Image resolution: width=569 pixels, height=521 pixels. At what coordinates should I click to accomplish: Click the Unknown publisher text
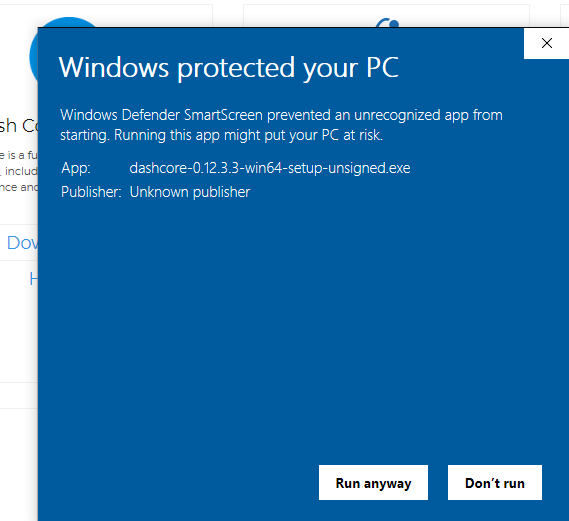pos(190,192)
